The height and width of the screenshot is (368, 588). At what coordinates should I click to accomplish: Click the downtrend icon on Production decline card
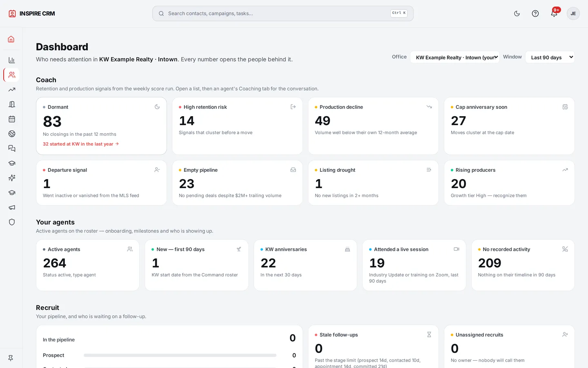(x=429, y=107)
